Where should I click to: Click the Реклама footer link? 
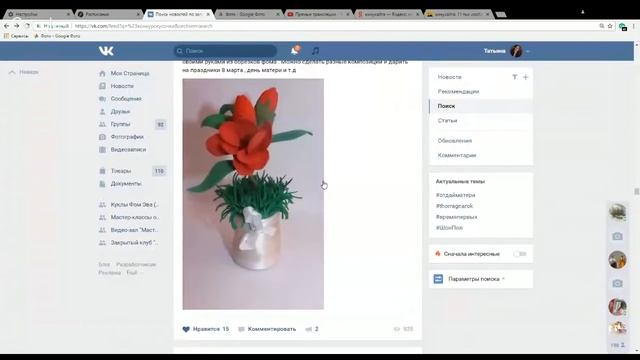(x=109, y=273)
